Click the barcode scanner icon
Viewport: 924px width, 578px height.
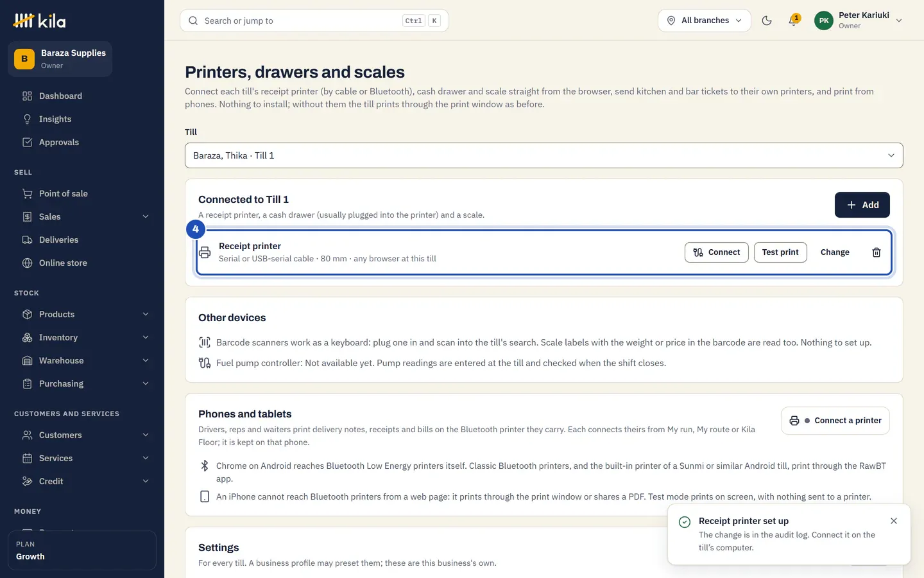coord(205,342)
